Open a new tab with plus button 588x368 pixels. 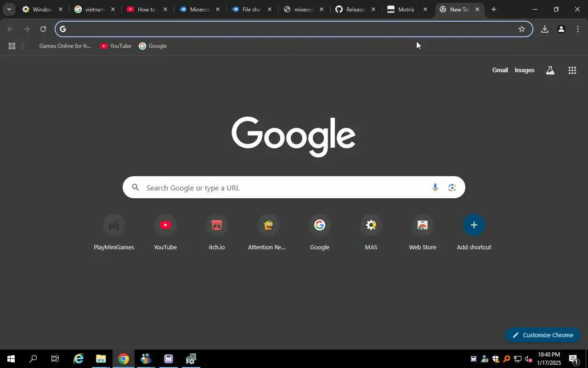click(493, 9)
